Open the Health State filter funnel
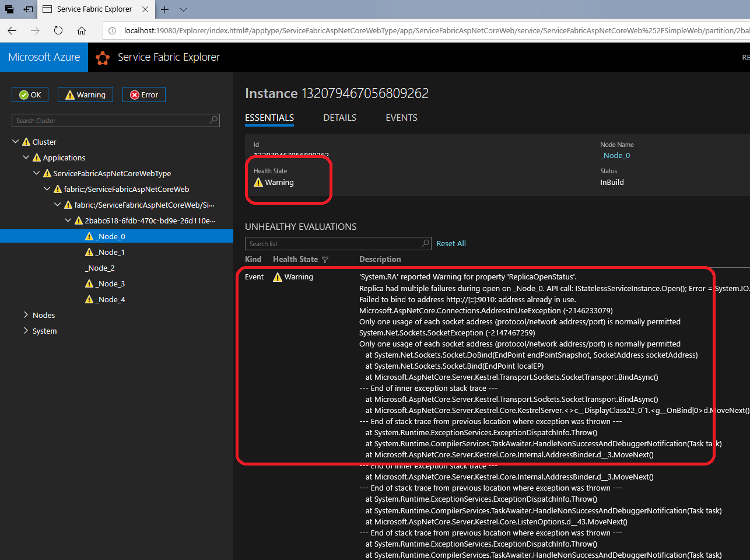The image size is (750, 560). pyautogui.click(x=325, y=260)
